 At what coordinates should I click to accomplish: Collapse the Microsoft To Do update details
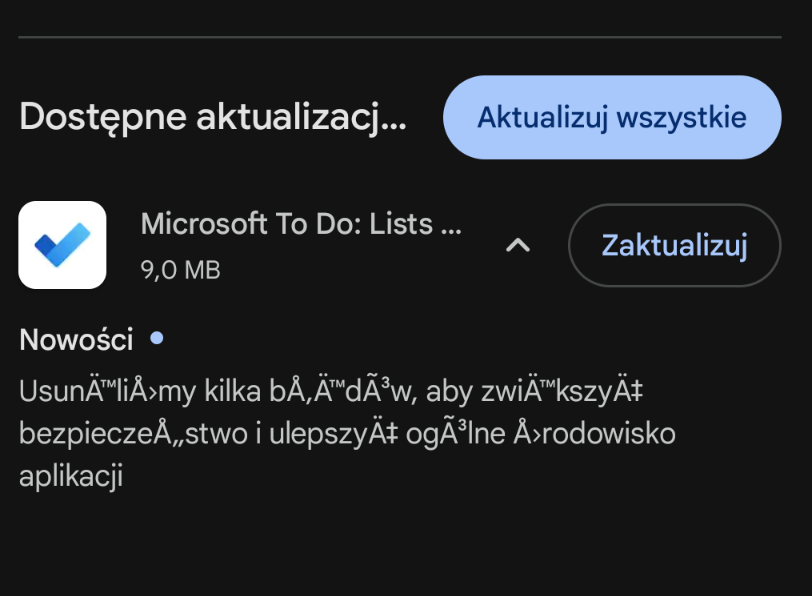pyautogui.click(x=517, y=245)
